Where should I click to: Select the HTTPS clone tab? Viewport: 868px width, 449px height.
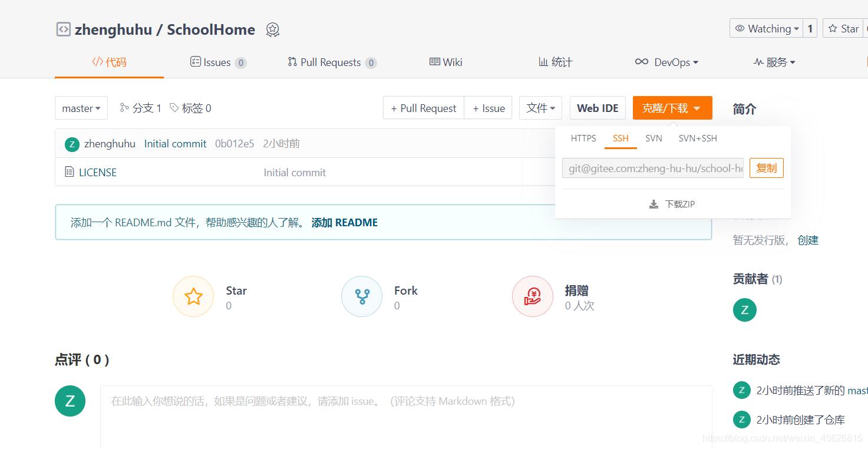pyautogui.click(x=583, y=138)
